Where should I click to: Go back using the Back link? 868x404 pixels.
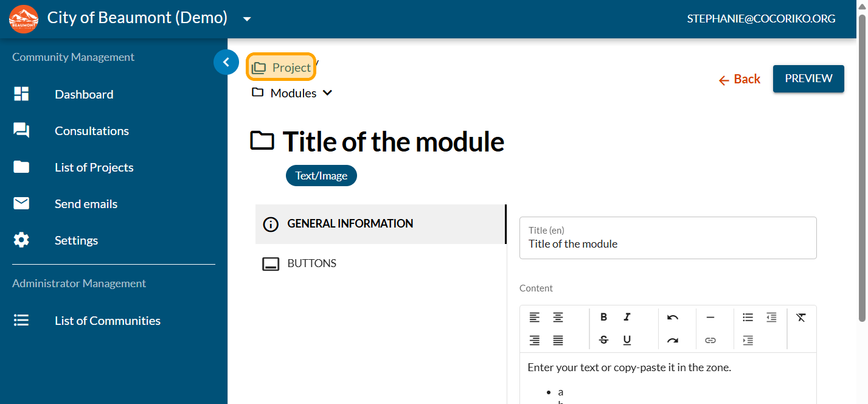pos(740,79)
